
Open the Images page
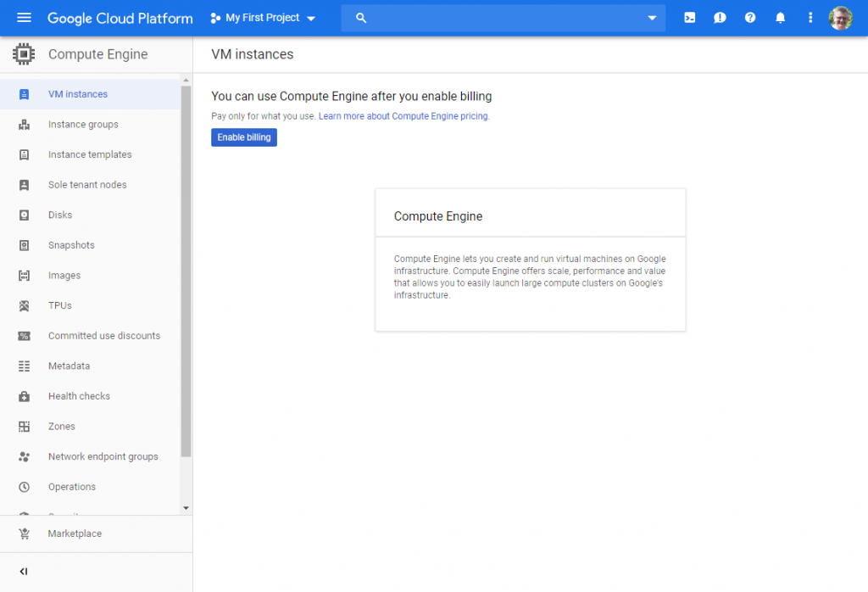[x=90, y=276]
